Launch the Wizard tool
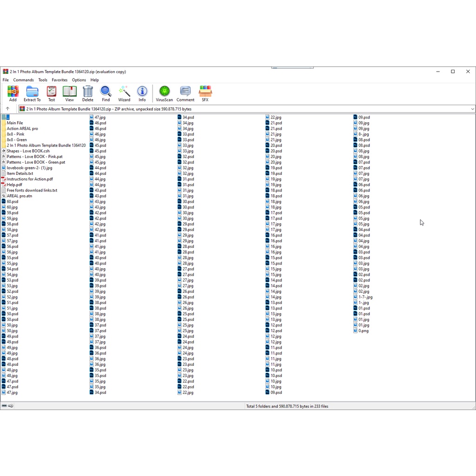The height and width of the screenshot is (476, 476). (124, 93)
